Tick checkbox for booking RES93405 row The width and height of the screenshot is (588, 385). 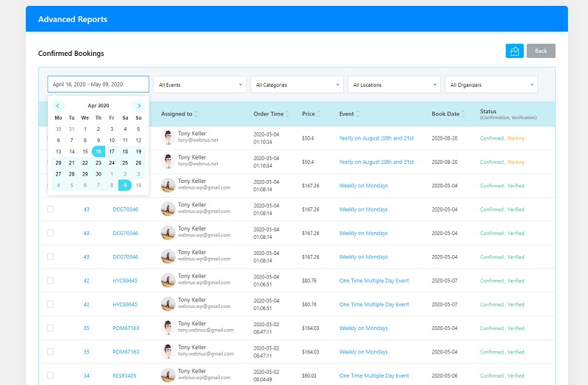(x=50, y=375)
